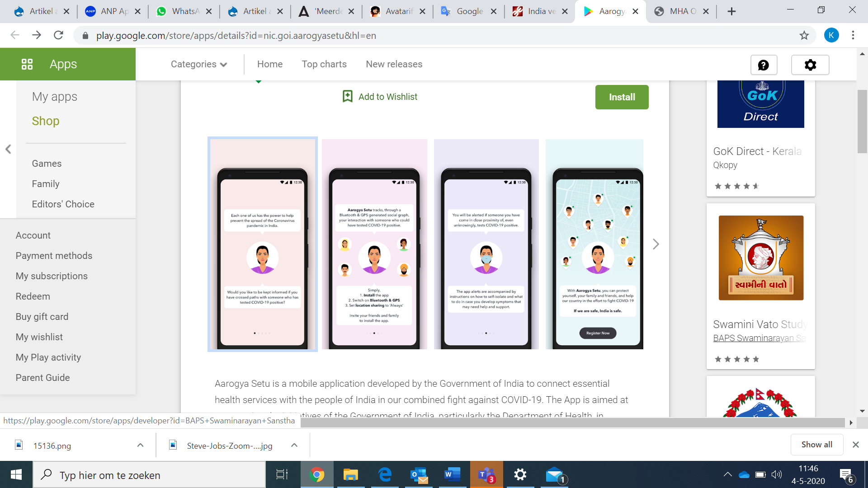
Task: Bookmark this page with star icon
Action: [804, 35]
